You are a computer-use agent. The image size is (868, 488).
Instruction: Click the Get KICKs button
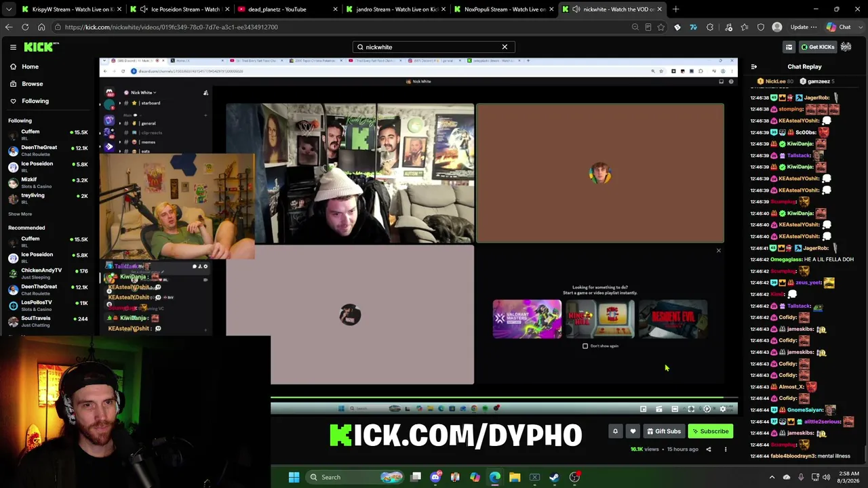(x=817, y=47)
